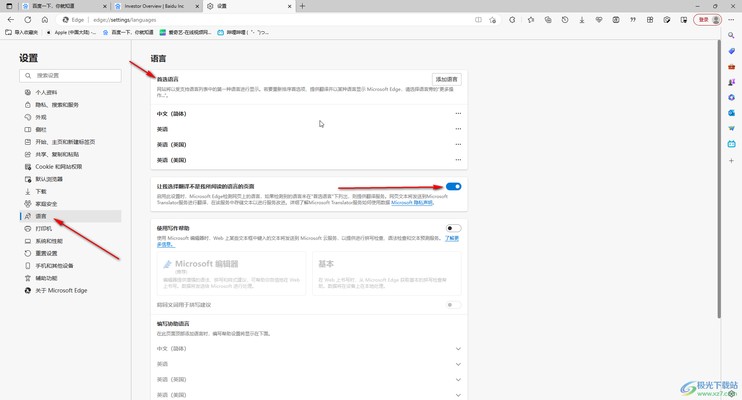Image resolution: width=742 pixels, height=400 pixels.
Task: Expand 中文（简体） under writing assistance languages
Action: coord(458,349)
